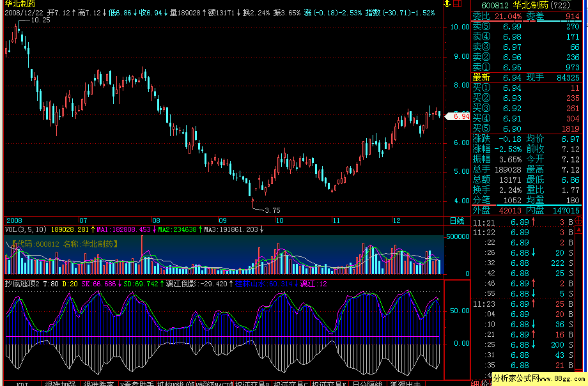Click the 振幅 3.65% value
The image size is (588, 386).
(510, 159)
